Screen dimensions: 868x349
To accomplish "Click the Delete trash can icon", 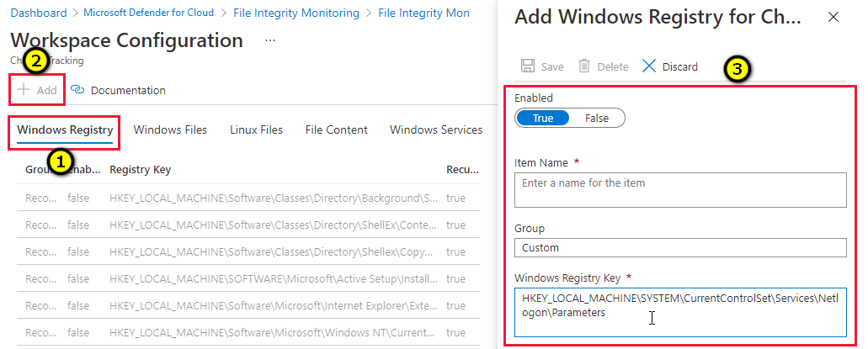I will click(x=584, y=66).
